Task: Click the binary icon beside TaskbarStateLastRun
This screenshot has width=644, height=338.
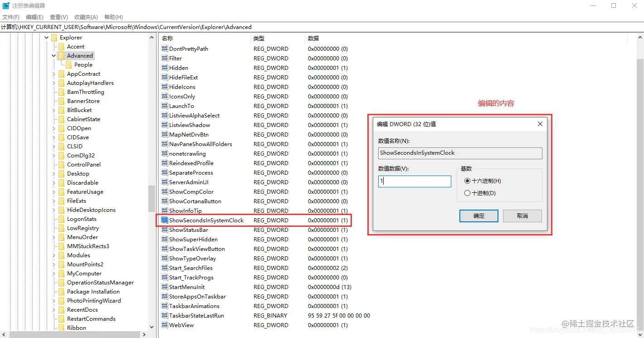Action: 165,315
